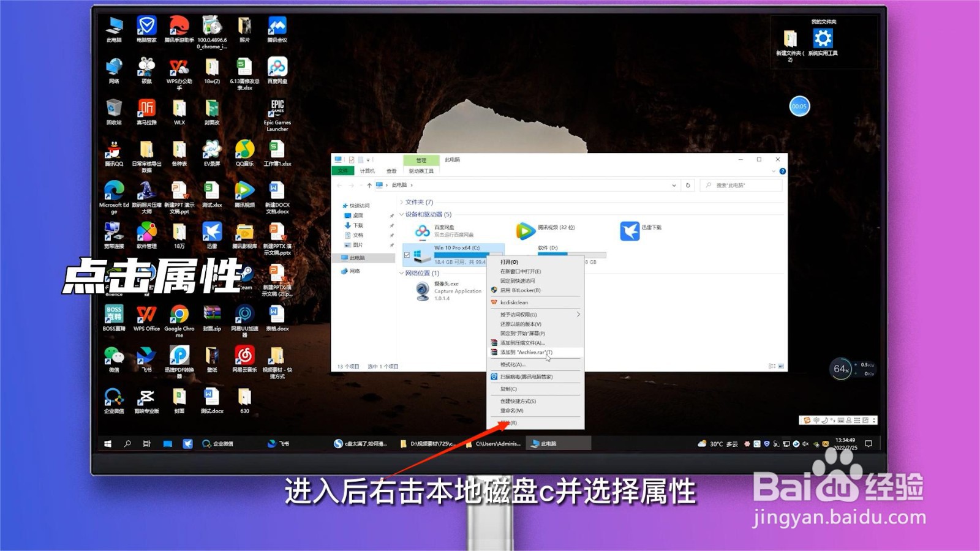The image size is (980, 551).
Task: Open 网易云音乐 desktop icon
Action: point(244,359)
